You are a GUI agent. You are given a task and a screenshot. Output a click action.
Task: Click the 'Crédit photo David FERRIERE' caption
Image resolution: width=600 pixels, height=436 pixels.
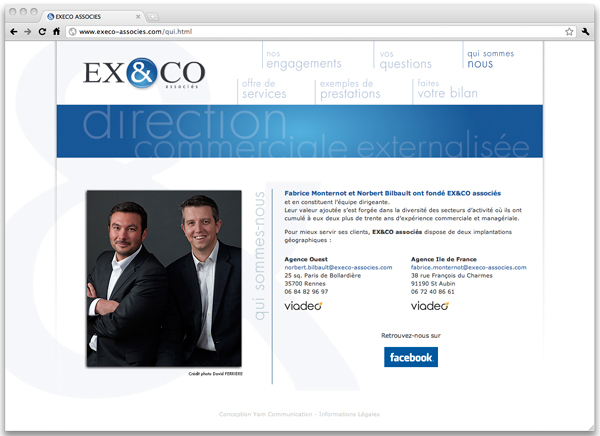(215, 374)
